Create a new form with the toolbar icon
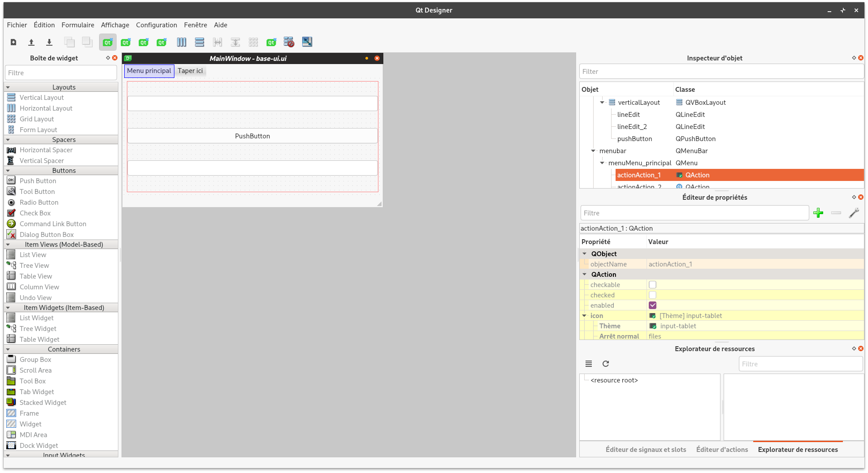Image resolution: width=868 pixels, height=473 pixels. click(13, 42)
